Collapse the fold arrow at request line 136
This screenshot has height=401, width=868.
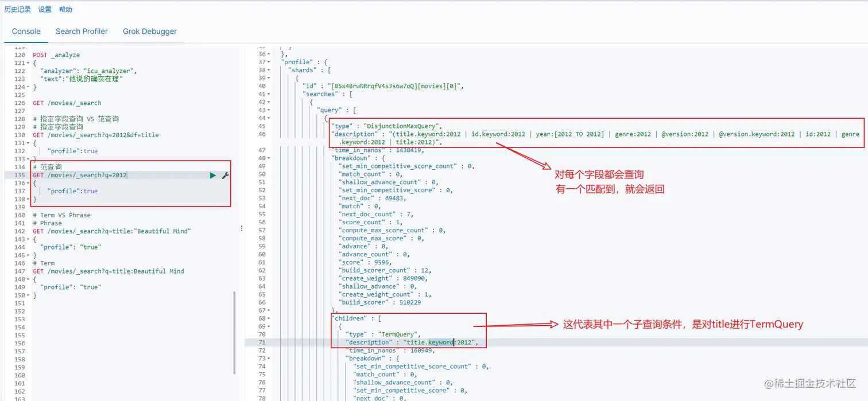(x=28, y=183)
